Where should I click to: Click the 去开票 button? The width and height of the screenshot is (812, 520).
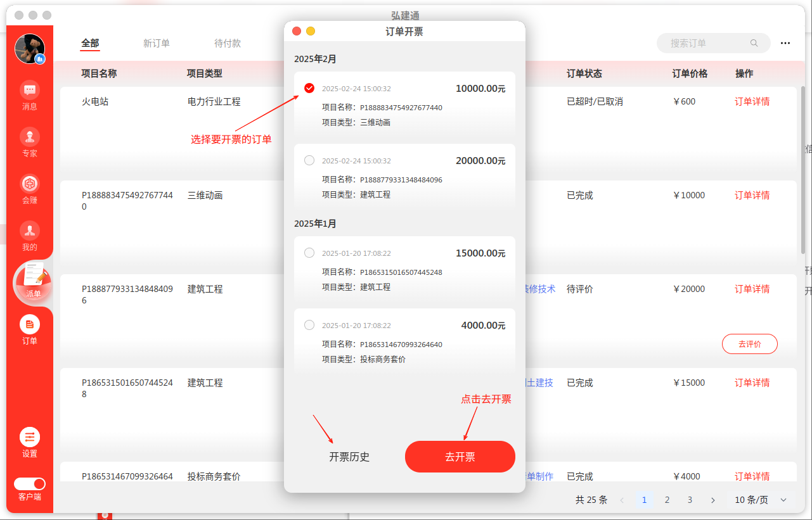(x=460, y=457)
